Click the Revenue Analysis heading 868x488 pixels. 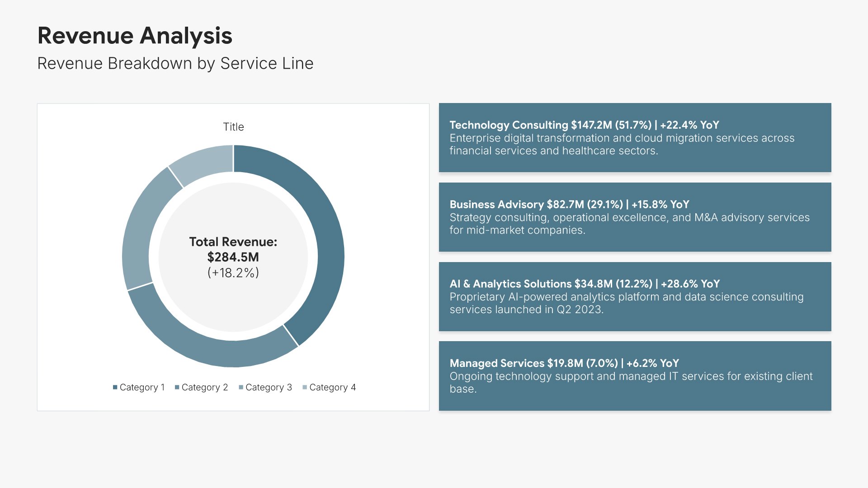tap(135, 36)
